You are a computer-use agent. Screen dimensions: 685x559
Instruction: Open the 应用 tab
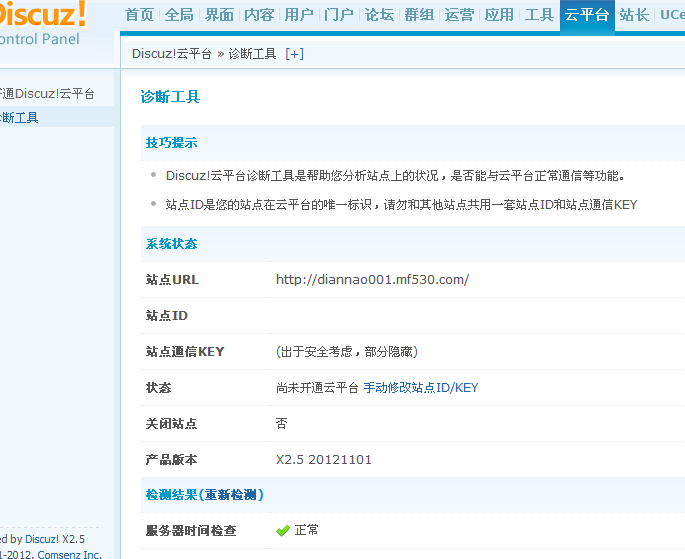(x=499, y=15)
